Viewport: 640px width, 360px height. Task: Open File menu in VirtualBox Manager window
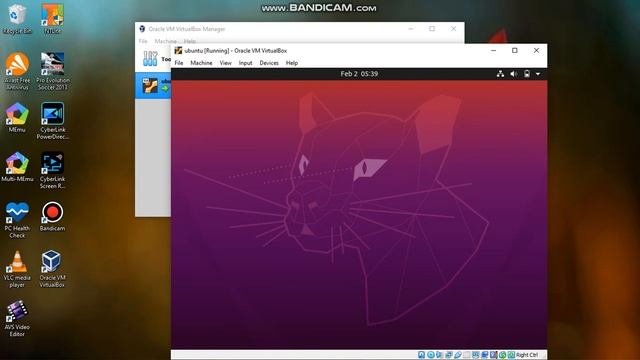[143, 41]
